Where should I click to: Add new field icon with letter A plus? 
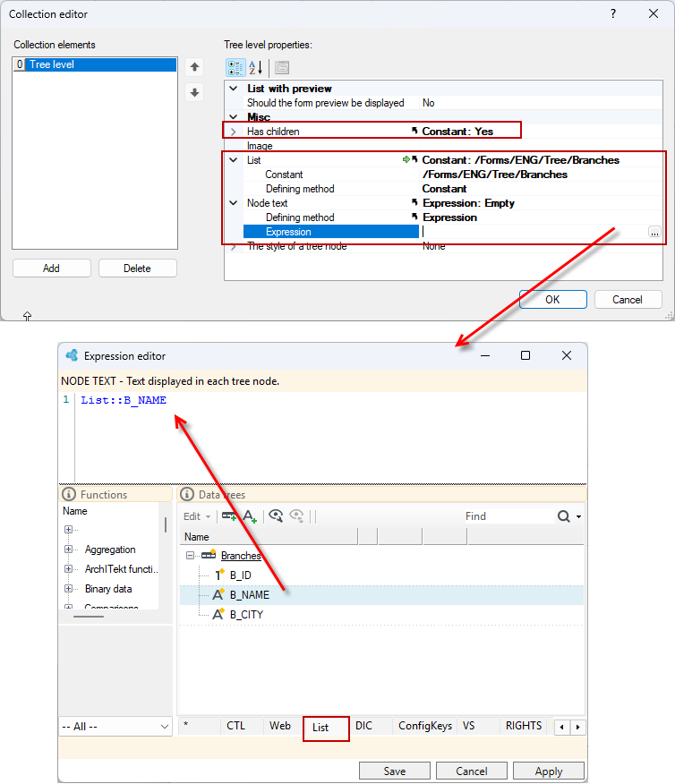pos(250,516)
